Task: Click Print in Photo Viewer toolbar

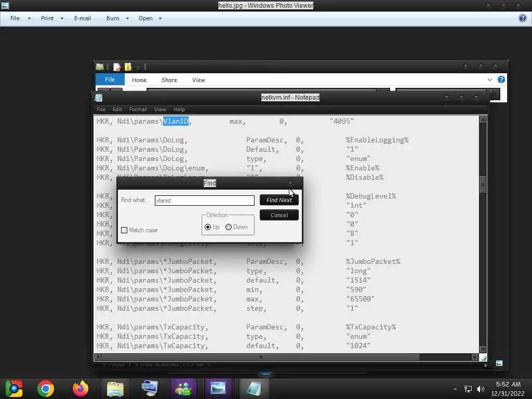Action: point(47,18)
